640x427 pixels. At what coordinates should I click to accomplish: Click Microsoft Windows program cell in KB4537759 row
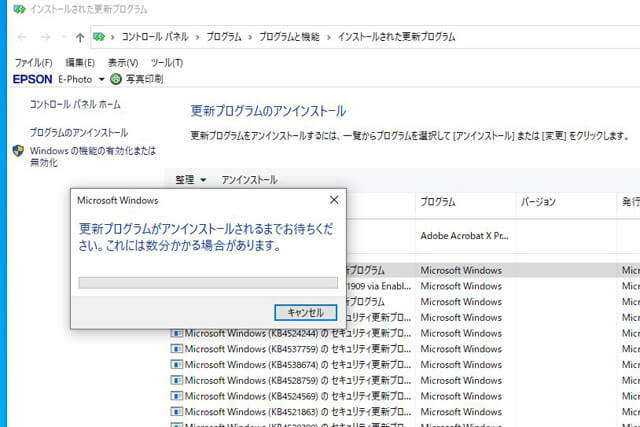[x=461, y=349]
